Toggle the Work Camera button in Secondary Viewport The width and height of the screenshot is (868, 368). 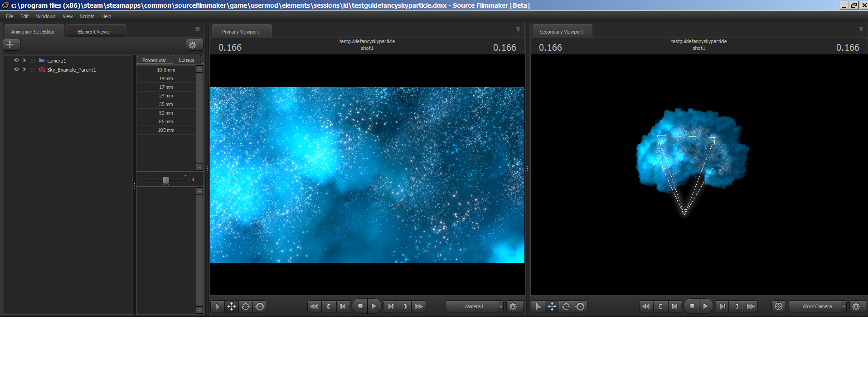coord(778,307)
